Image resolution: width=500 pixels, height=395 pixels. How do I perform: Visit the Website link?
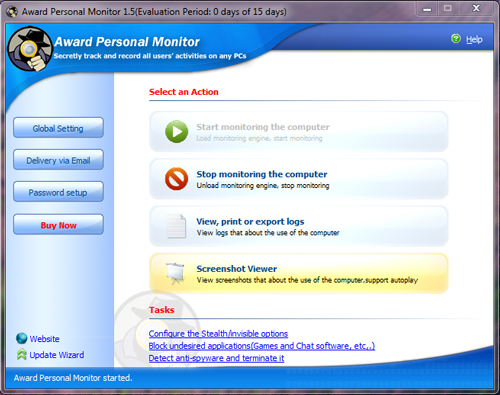coord(44,339)
